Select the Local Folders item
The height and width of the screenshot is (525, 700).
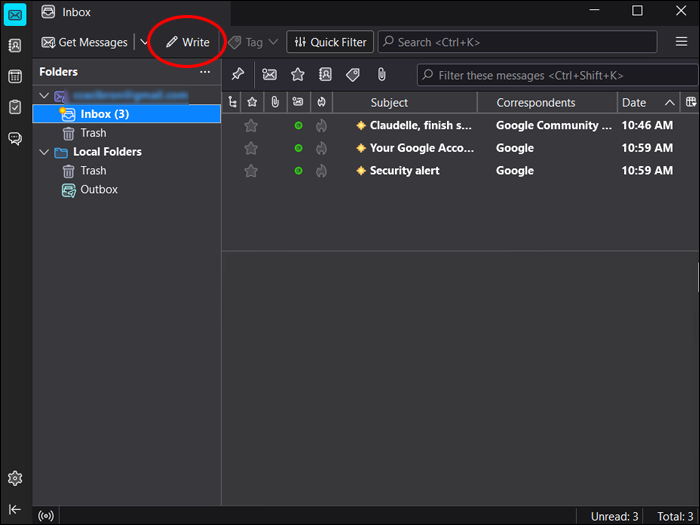point(107,152)
